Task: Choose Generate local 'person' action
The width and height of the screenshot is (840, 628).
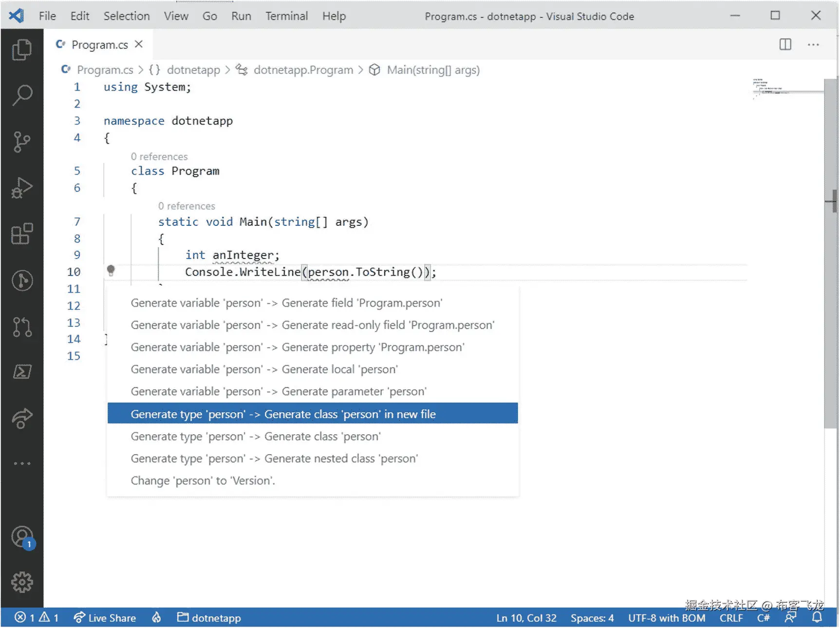Action: pyautogui.click(x=313, y=369)
